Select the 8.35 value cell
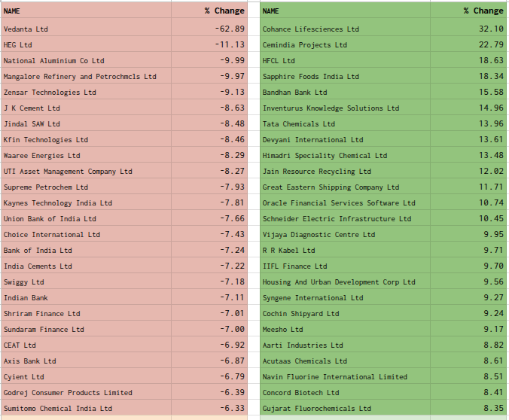Image resolution: width=509 pixels, height=420 pixels. (468, 408)
